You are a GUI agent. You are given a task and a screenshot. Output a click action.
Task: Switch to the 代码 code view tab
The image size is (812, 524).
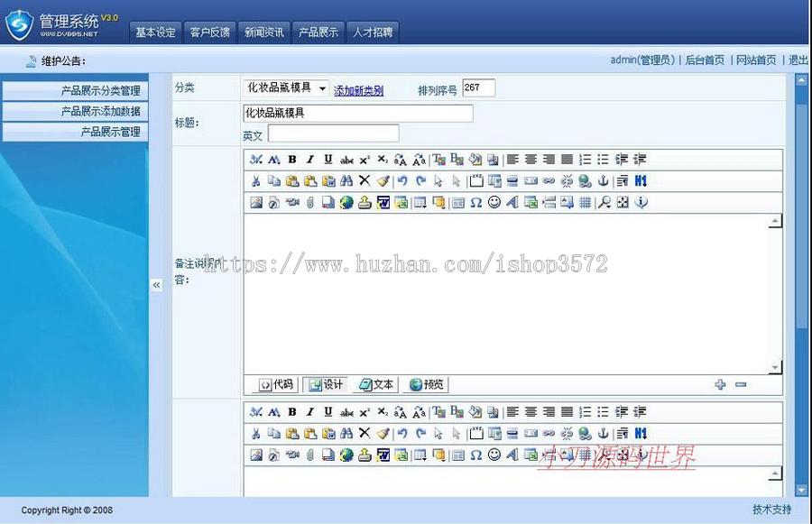click(x=273, y=384)
